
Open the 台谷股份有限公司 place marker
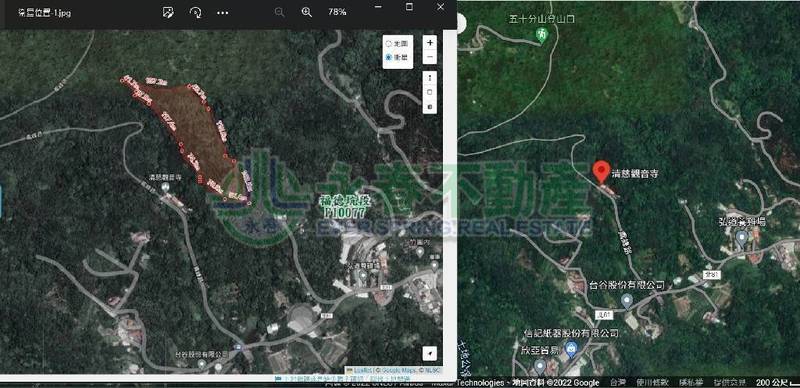[627, 302]
